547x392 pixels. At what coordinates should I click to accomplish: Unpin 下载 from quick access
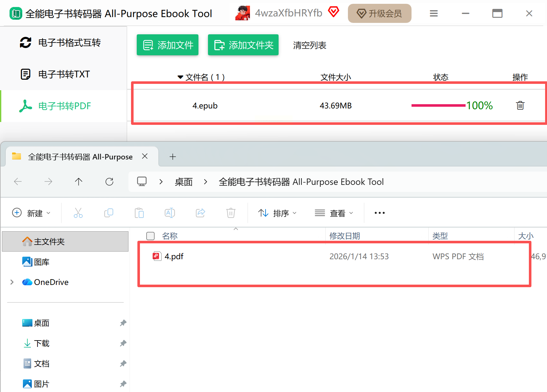coord(123,343)
